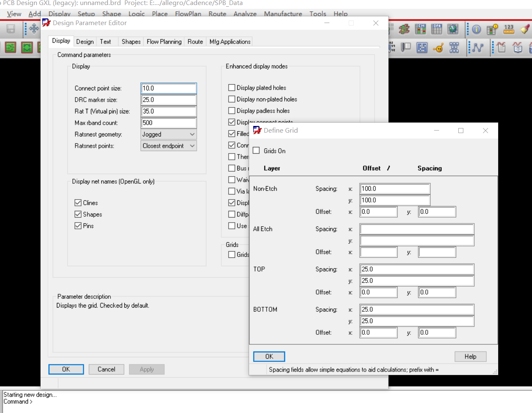Viewport: 532px width, 413px height.
Task: Select the move arrows tool in toolbar
Action: [x=34, y=29]
